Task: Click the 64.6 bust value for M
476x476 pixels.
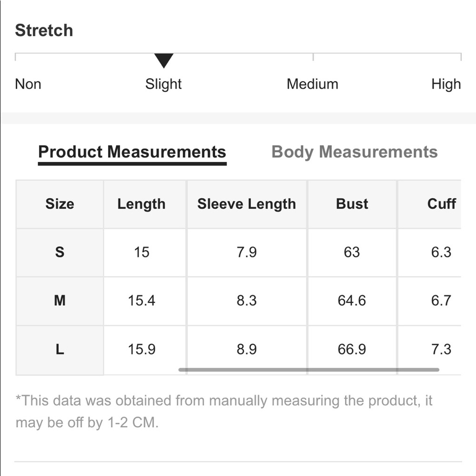Action: coord(352,300)
